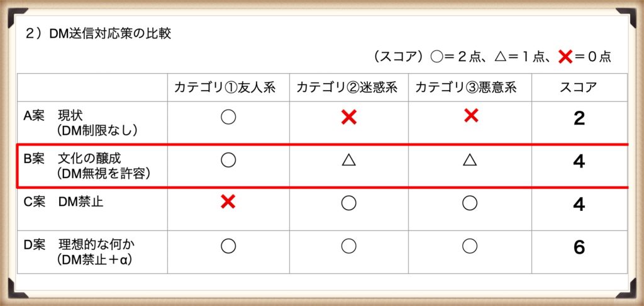644x306 pixels.
Task: Click the circle in C案 迷惑系 cell
Action: pyautogui.click(x=348, y=203)
